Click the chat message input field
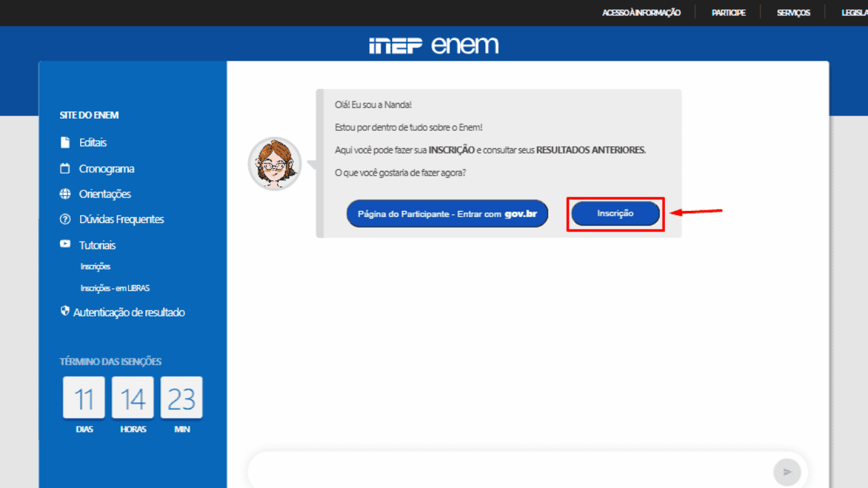Screen dimensions: 868x488 tap(511, 471)
